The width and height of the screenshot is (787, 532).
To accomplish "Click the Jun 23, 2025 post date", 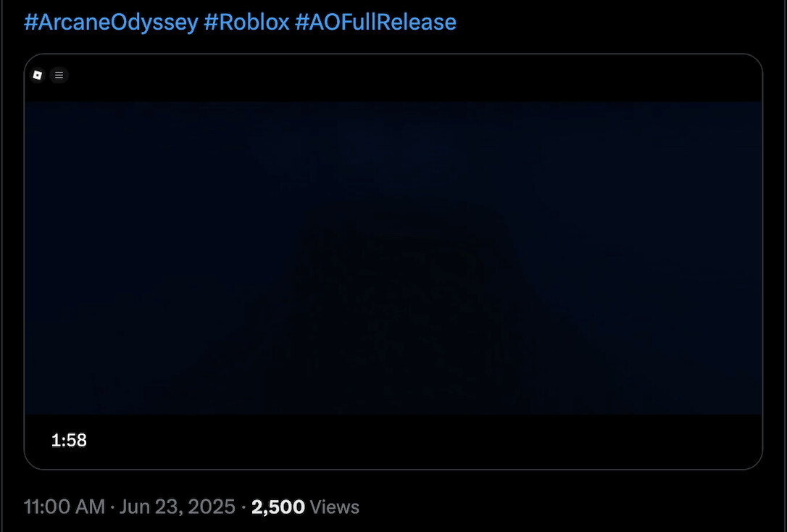I will pyautogui.click(x=178, y=507).
